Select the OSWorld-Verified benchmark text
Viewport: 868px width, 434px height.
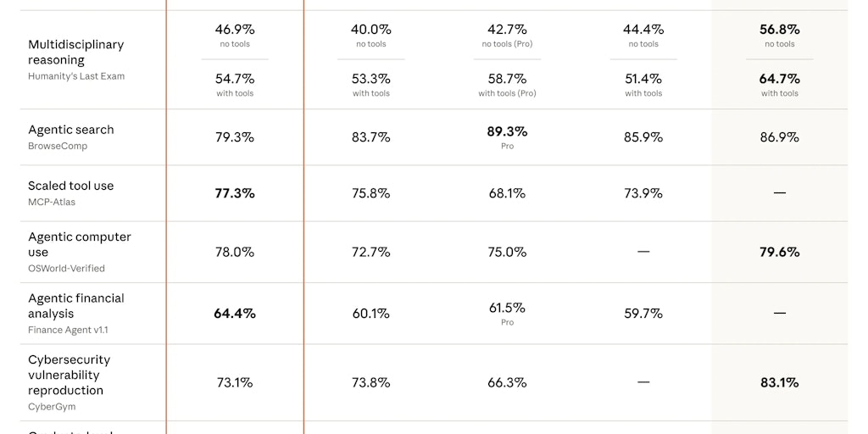click(66, 269)
